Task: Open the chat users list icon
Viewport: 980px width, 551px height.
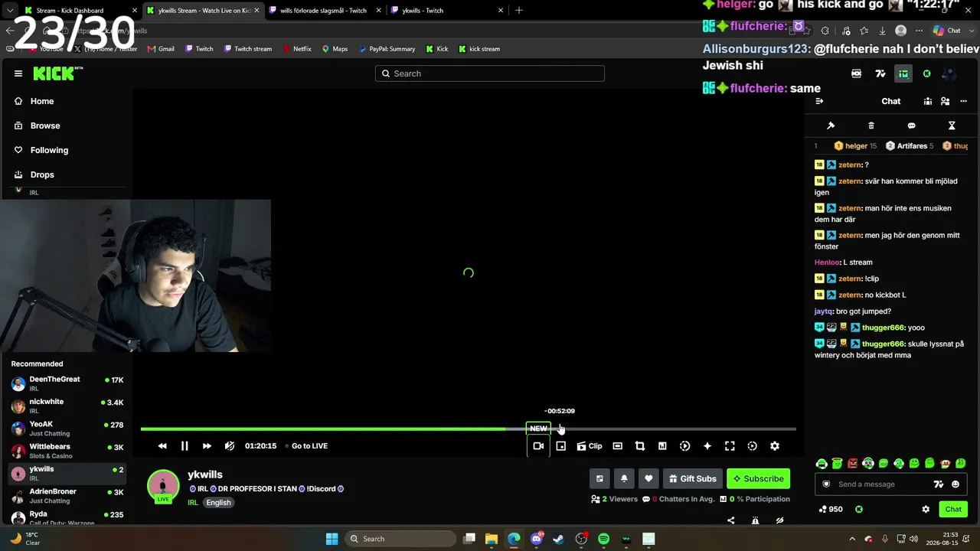Action: click(945, 101)
